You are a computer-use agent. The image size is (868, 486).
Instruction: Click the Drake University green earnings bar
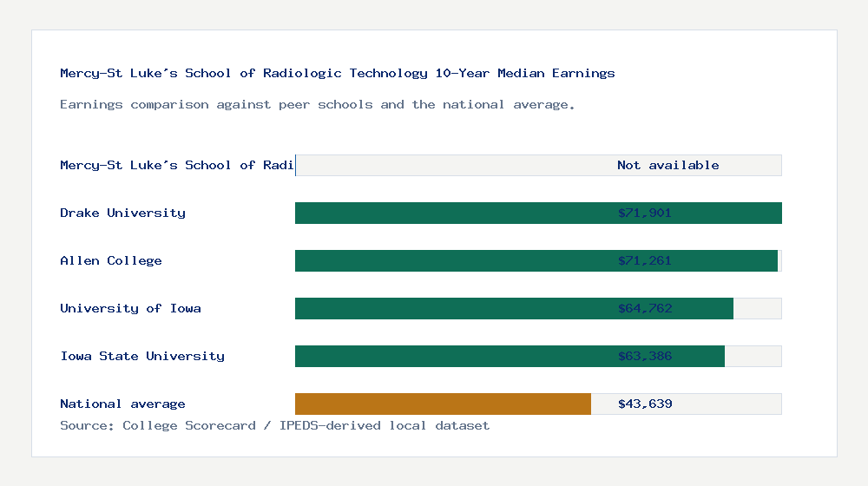point(538,213)
